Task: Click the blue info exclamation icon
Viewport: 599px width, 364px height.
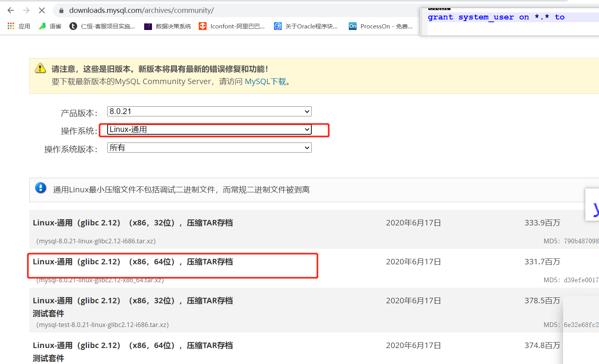Action: pyautogui.click(x=41, y=188)
